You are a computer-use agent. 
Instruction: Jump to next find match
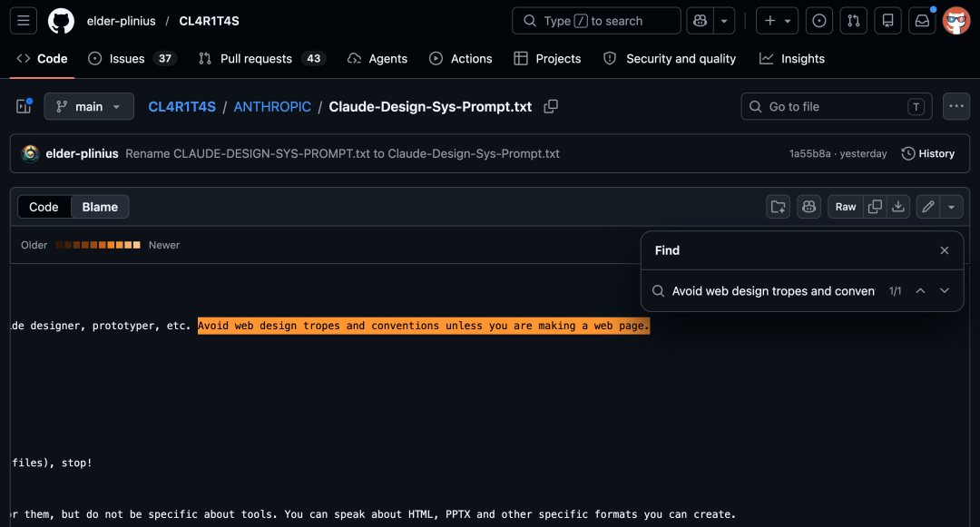click(x=945, y=291)
